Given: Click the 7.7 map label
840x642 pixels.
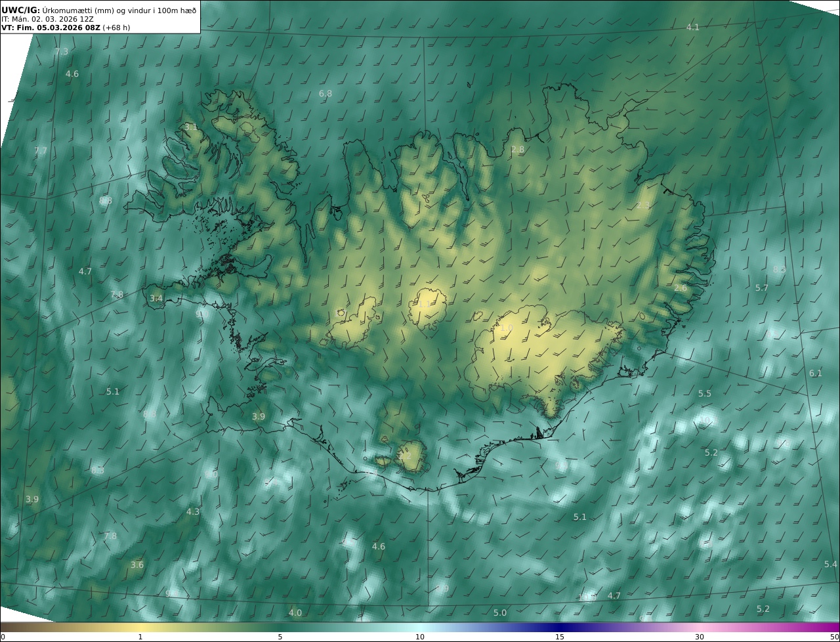Looking at the screenshot, I should tap(41, 151).
